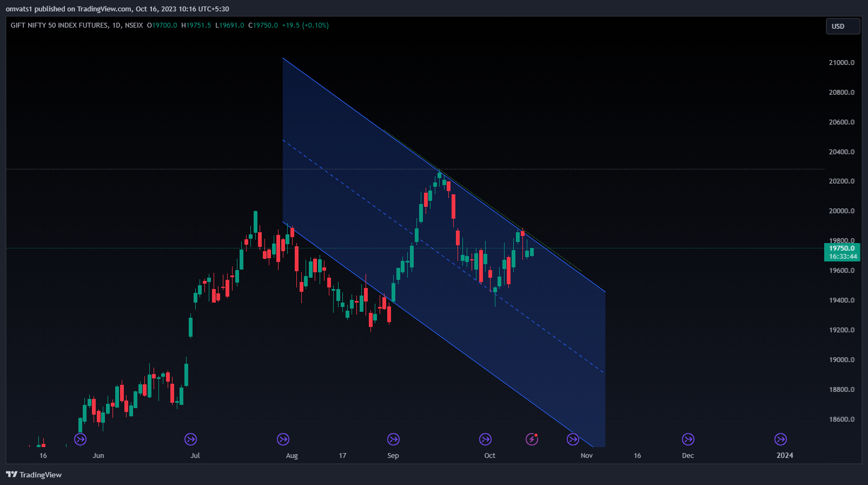Click the event marker icon above Aug
Image resolution: width=868 pixels, height=485 pixels.
tap(283, 439)
